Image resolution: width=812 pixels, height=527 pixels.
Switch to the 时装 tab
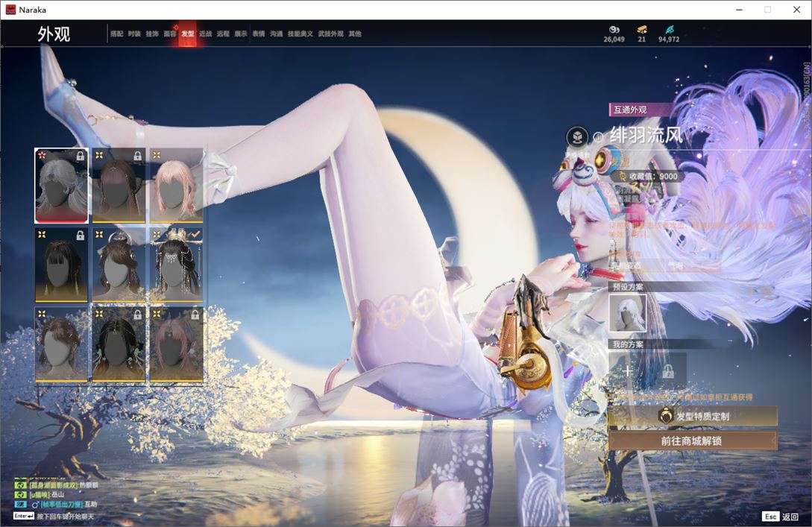(134, 34)
